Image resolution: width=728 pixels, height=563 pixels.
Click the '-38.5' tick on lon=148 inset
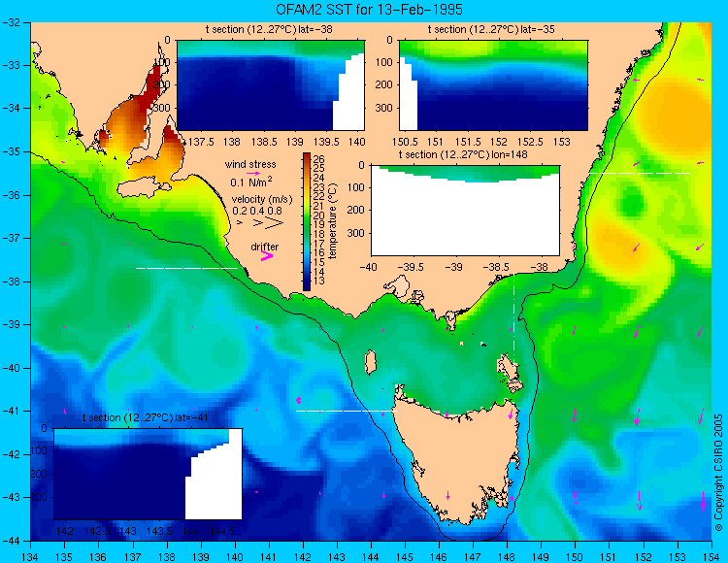498,267
